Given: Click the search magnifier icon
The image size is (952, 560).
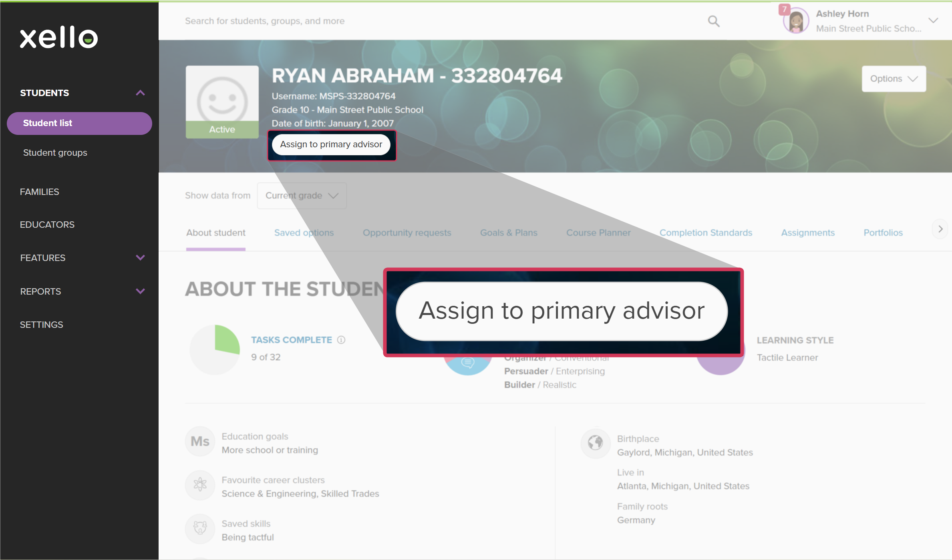Looking at the screenshot, I should (713, 21).
